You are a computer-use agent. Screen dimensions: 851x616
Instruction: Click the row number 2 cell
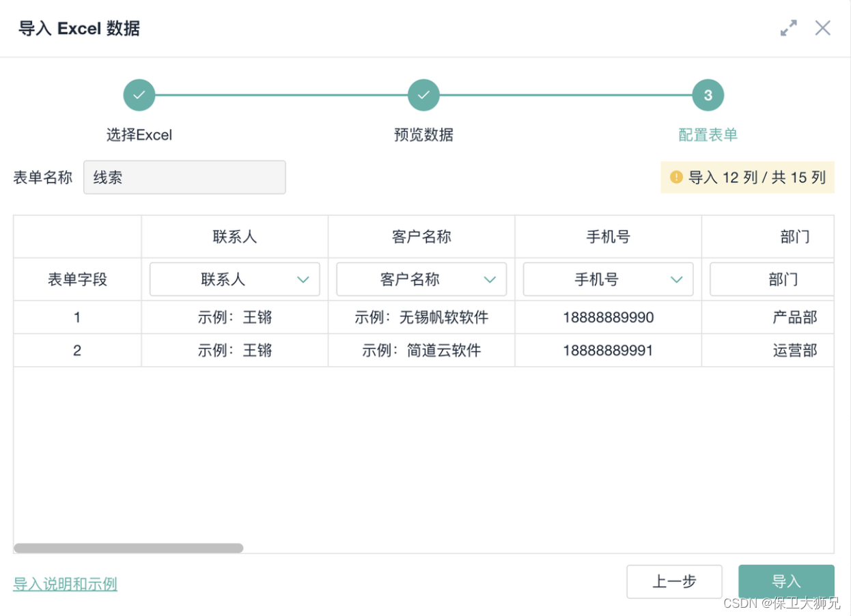click(x=77, y=350)
